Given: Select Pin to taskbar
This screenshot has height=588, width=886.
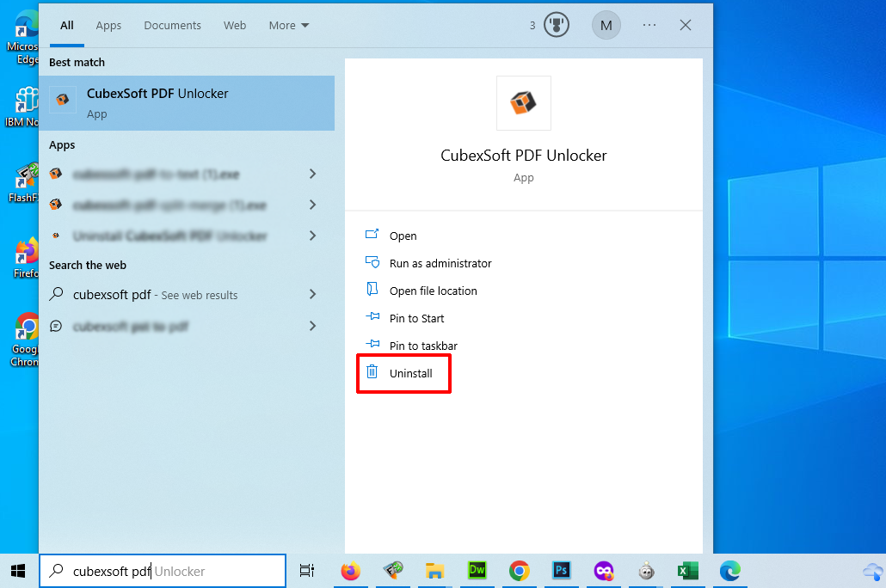Looking at the screenshot, I should click(x=411, y=346).
